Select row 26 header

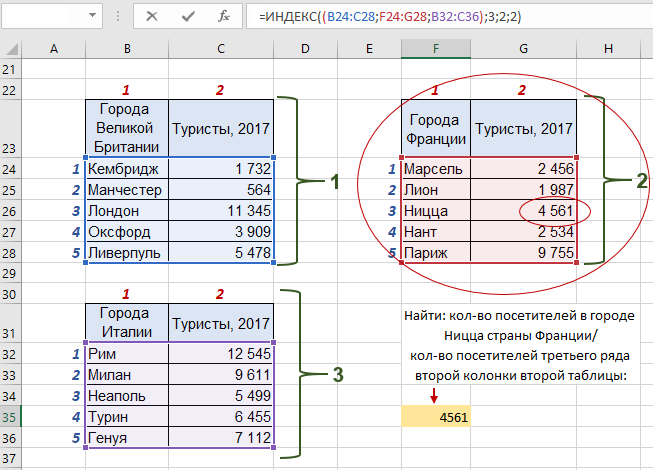coord(11,211)
